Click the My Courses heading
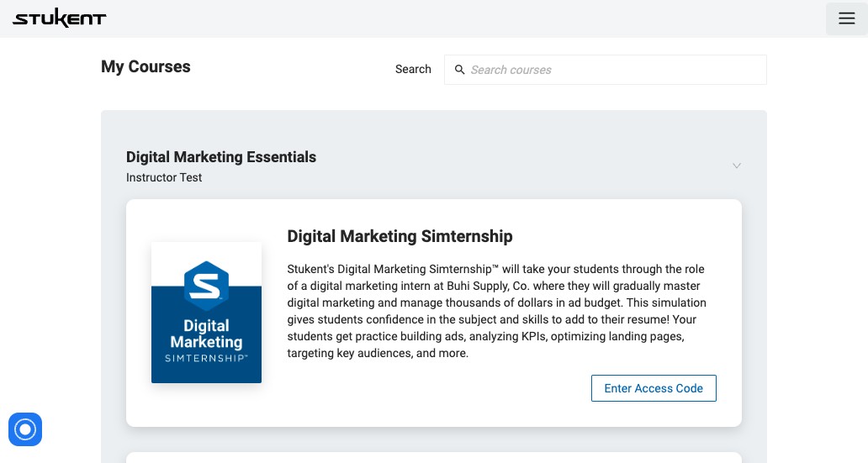Image resolution: width=868 pixels, height=463 pixels. pos(146,67)
